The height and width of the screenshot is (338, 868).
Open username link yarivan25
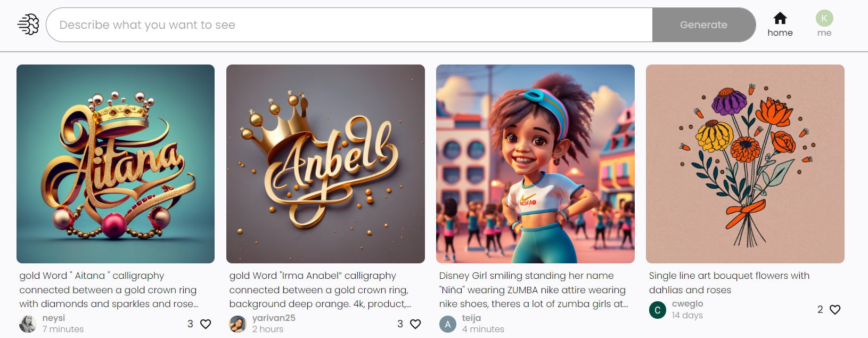coord(274,318)
